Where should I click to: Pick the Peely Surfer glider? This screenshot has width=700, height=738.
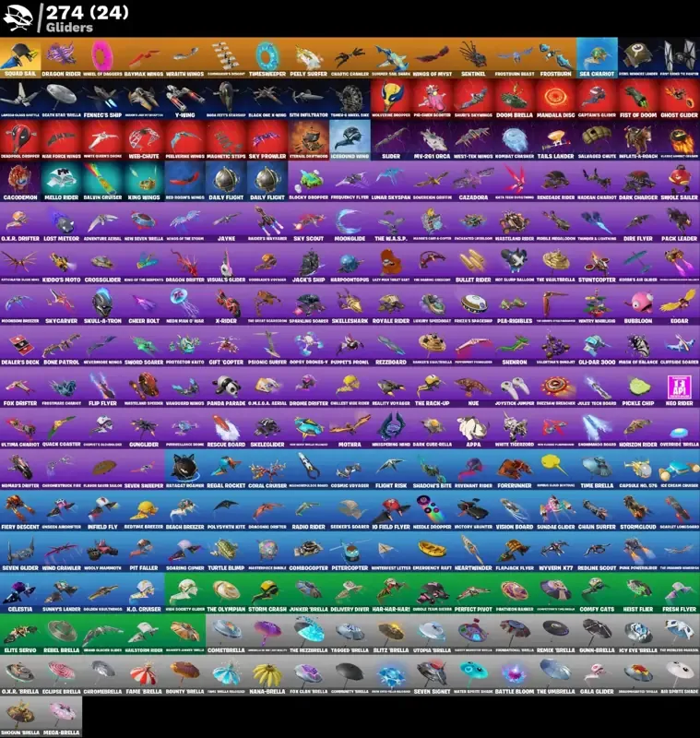pyautogui.click(x=309, y=57)
